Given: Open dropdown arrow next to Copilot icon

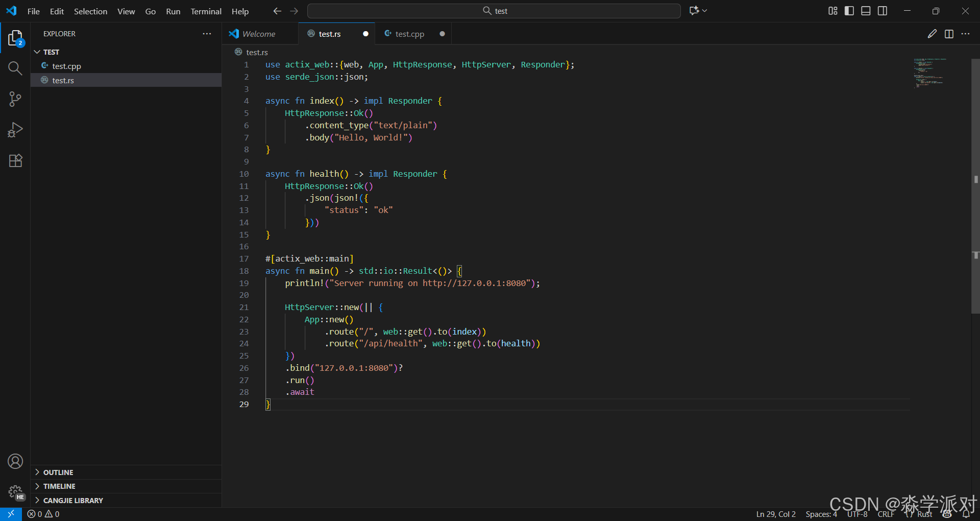Looking at the screenshot, I should (705, 11).
